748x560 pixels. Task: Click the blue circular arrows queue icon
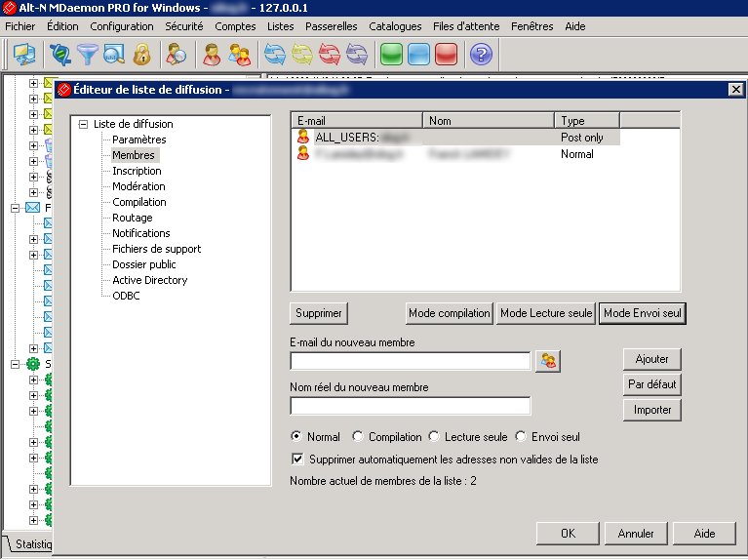275,54
